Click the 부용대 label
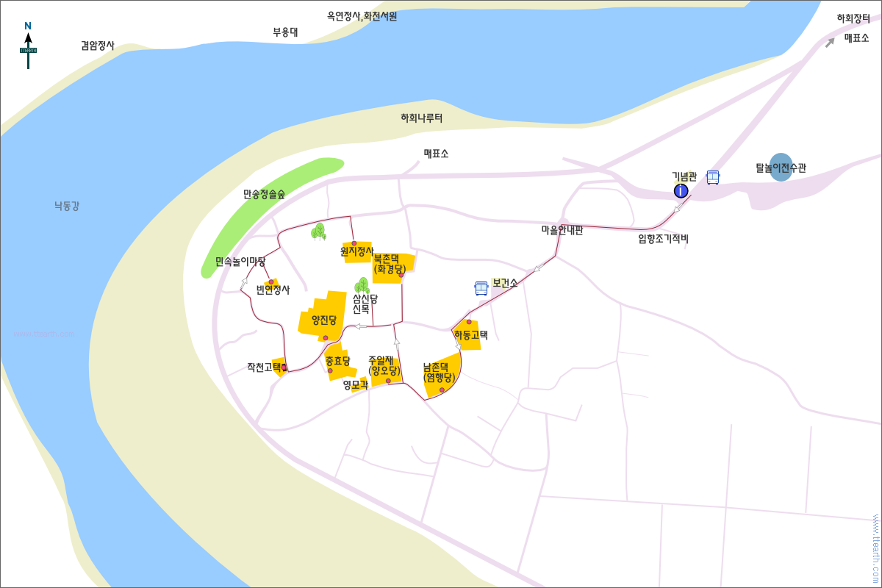The image size is (882, 588). pyautogui.click(x=285, y=32)
